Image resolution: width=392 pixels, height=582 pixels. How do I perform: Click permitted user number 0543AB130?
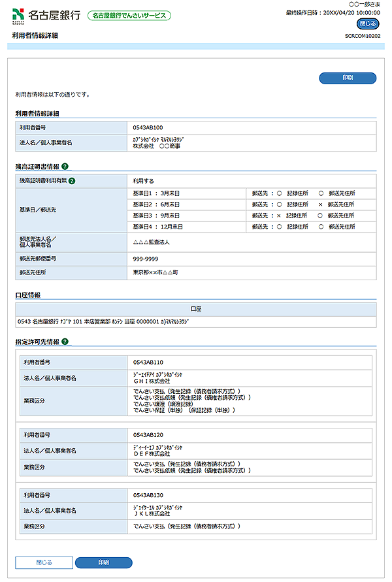tap(148, 494)
